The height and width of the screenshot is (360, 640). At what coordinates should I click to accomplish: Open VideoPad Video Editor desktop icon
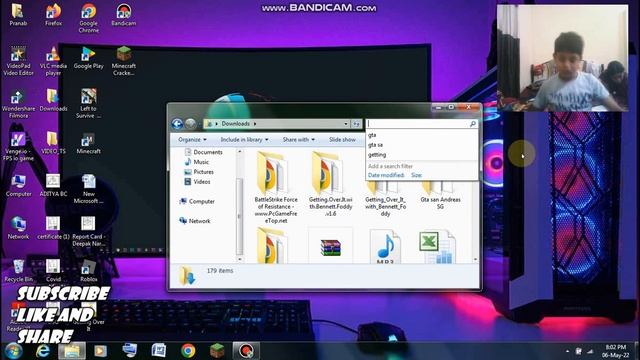coord(18,61)
